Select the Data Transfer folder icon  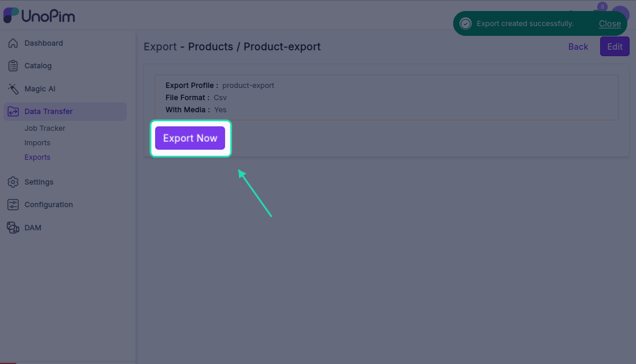(x=13, y=111)
